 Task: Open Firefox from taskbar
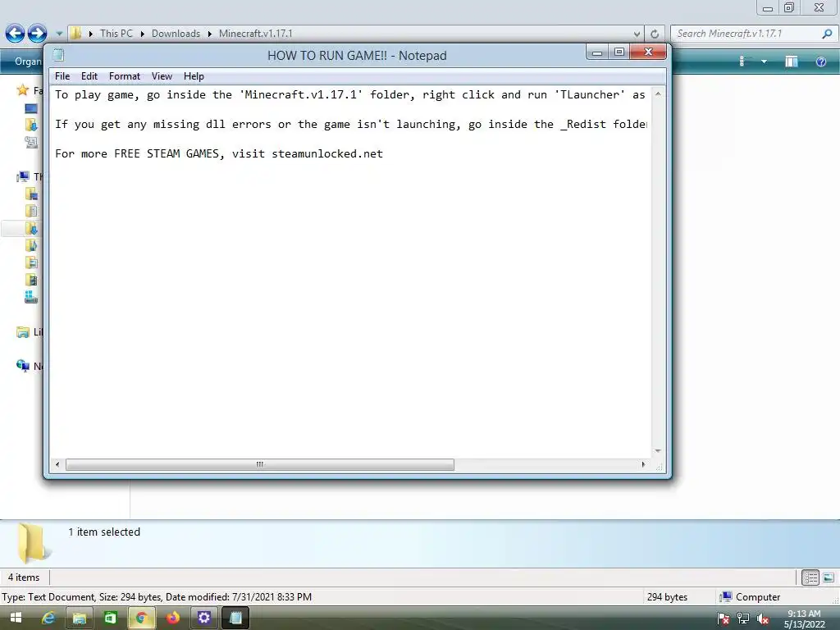click(172, 619)
